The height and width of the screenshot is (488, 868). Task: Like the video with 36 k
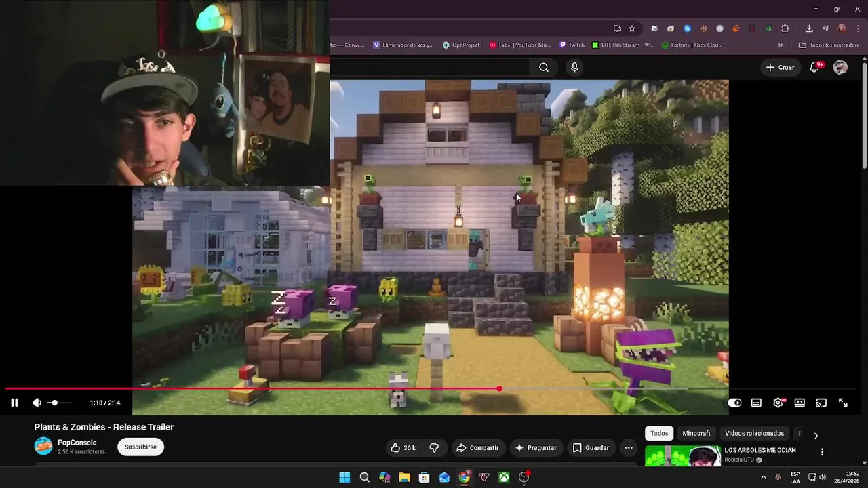[x=403, y=447]
